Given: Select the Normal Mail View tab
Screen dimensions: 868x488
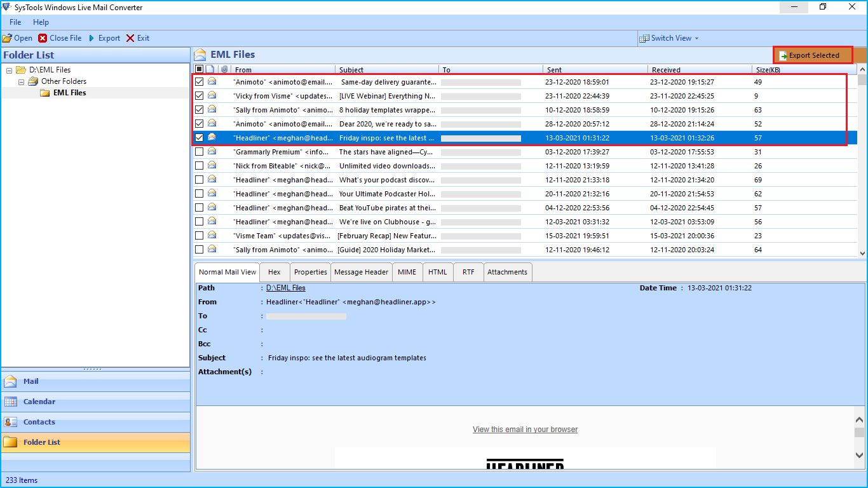Looking at the screenshot, I should 227,272.
